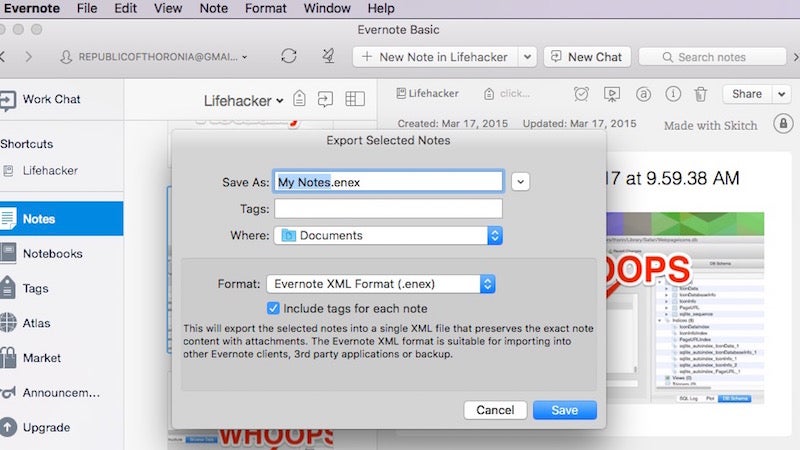Open Atlas in the sidebar
This screenshot has width=800, height=450.
click(x=36, y=323)
